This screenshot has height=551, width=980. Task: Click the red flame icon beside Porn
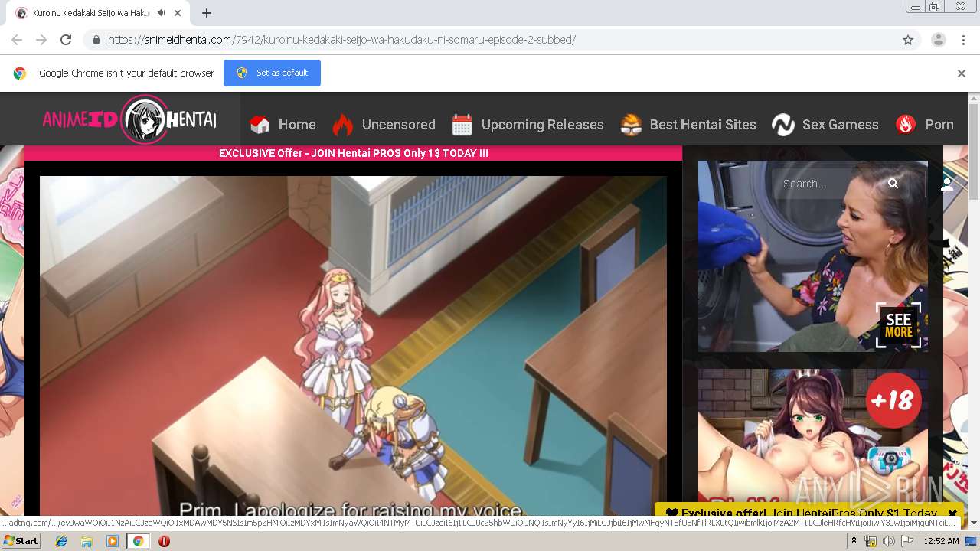coord(906,125)
